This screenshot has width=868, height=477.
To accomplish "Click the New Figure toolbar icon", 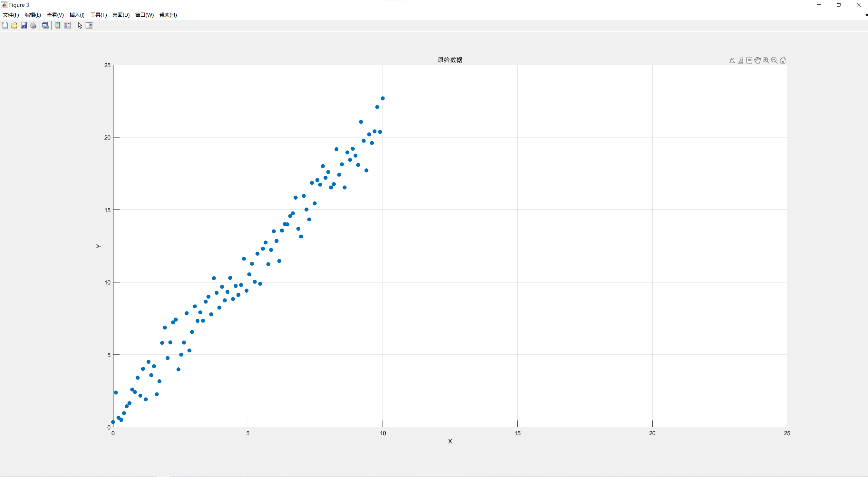I will pyautogui.click(x=5, y=25).
